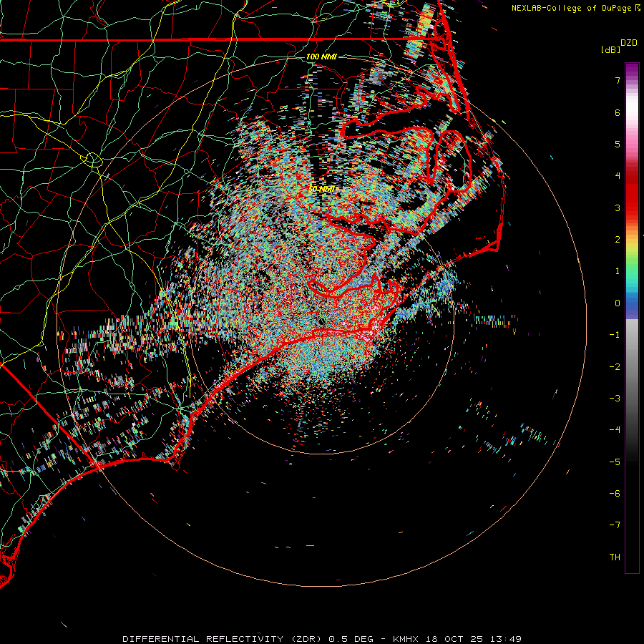Click the -2 tick label on the scale
The image size is (644, 644).
point(615,367)
